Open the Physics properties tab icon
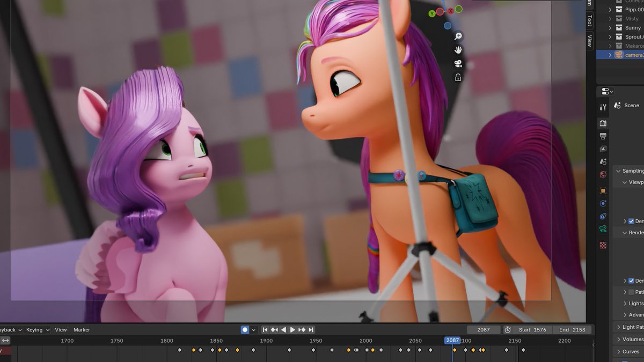 pos(603,203)
